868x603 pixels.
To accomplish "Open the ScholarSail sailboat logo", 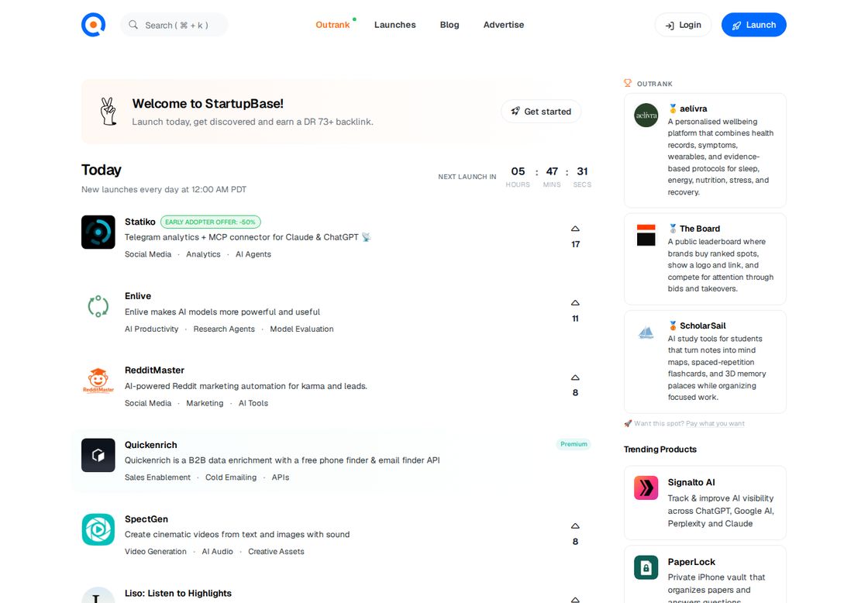I will 646,333.
